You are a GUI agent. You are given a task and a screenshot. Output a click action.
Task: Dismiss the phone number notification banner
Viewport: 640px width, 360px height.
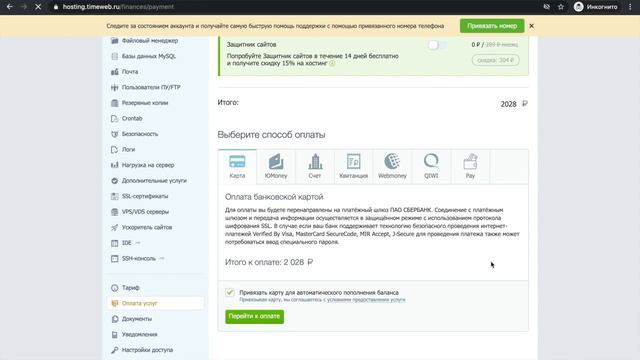pyautogui.click(x=531, y=26)
